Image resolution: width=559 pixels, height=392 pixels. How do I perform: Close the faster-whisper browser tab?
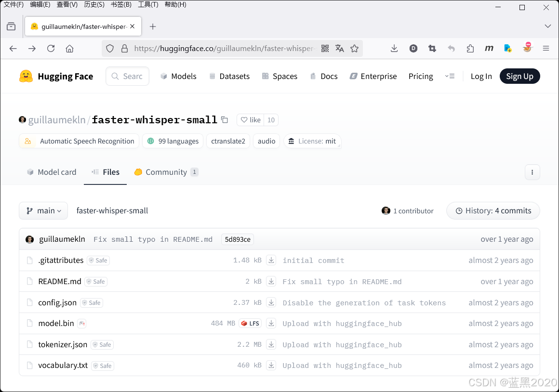132,26
